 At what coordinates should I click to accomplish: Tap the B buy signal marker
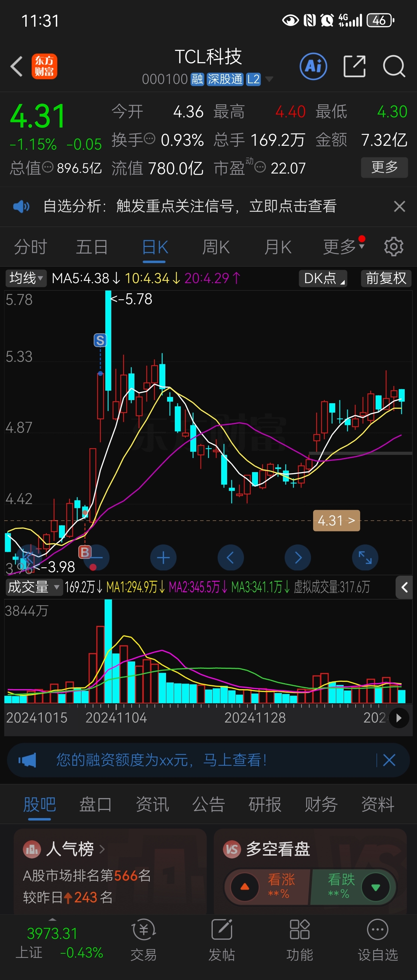click(x=85, y=552)
